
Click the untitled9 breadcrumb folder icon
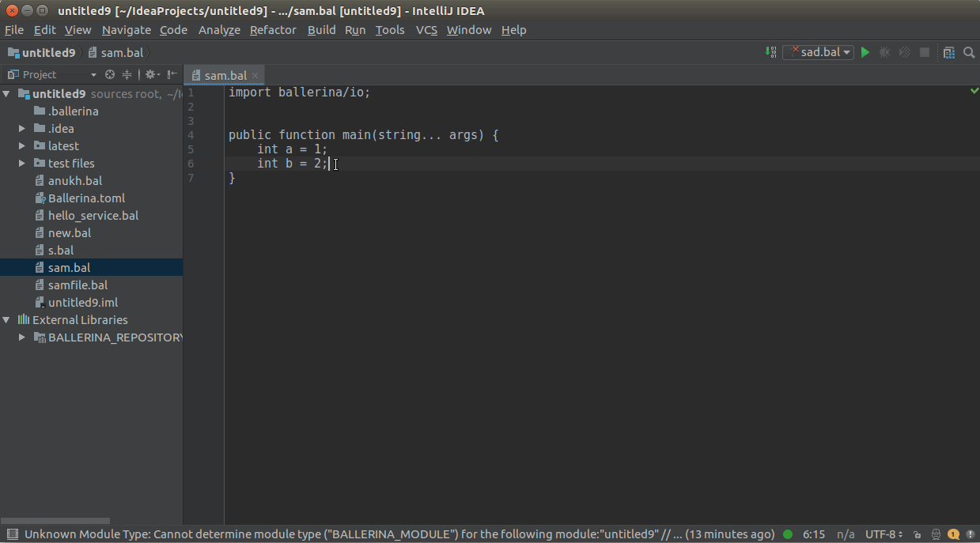click(x=13, y=53)
